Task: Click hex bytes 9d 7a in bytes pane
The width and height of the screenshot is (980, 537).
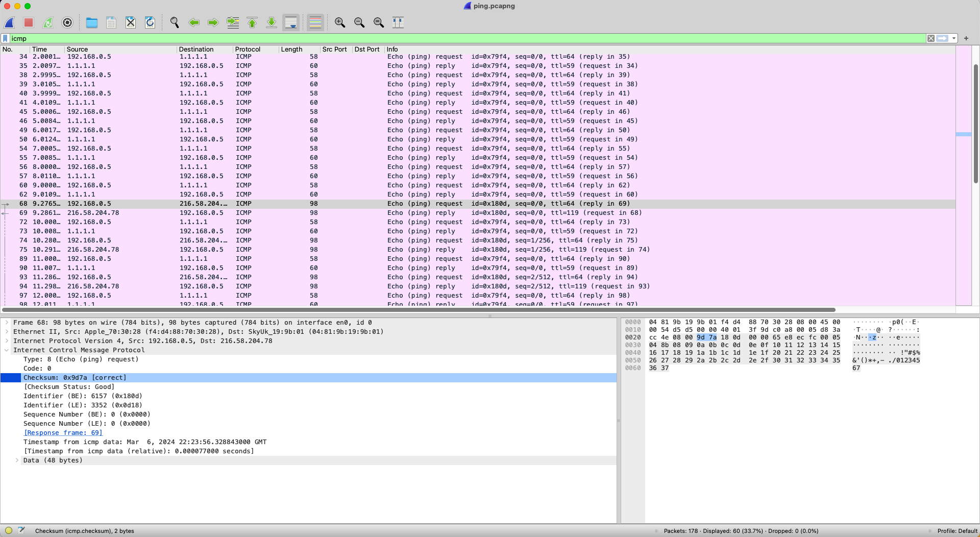Action: pos(706,337)
